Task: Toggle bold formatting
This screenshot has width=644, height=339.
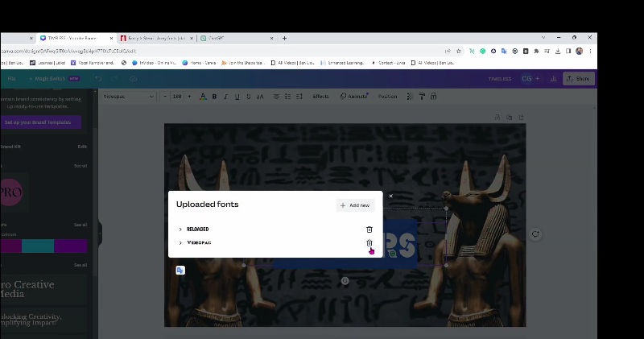Action: point(214,97)
